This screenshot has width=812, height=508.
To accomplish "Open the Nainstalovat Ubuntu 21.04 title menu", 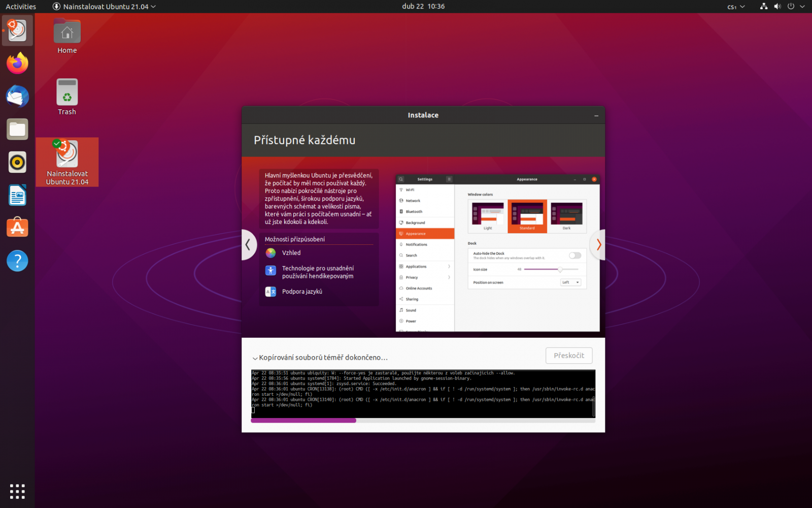I will 104,7.
